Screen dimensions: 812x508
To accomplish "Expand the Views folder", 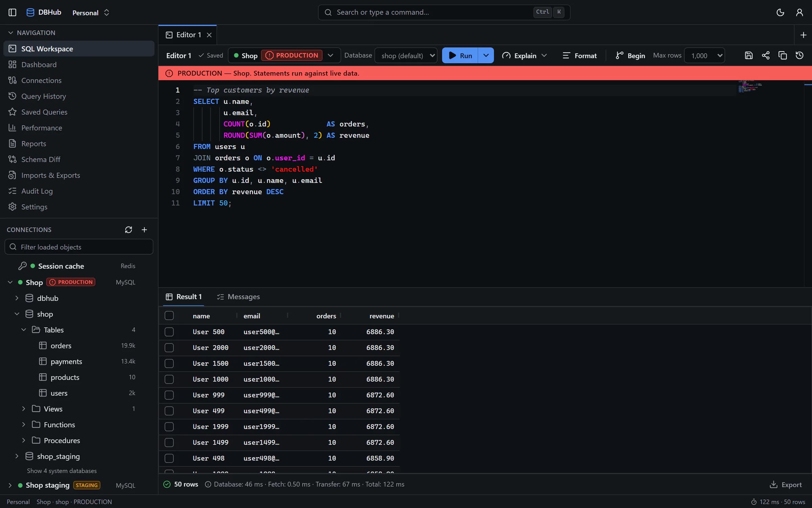I will [23, 409].
